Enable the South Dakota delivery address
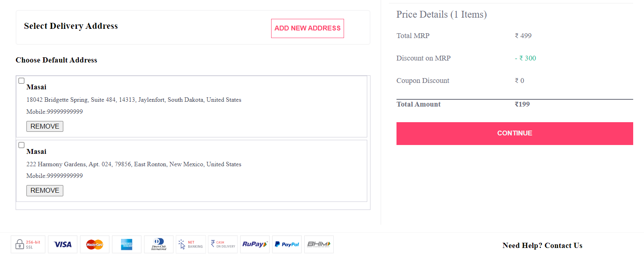 click(21, 81)
